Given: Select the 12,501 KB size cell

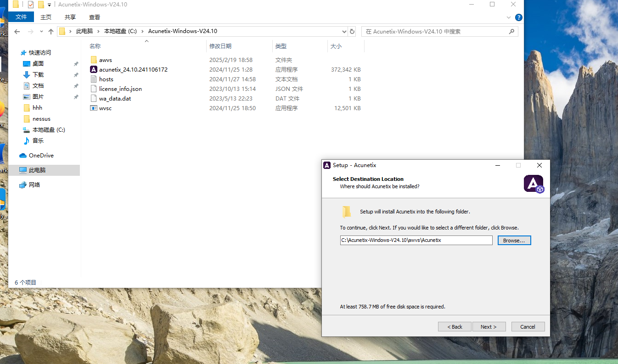Looking at the screenshot, I should pyautogui.click(x=348, y=108).
